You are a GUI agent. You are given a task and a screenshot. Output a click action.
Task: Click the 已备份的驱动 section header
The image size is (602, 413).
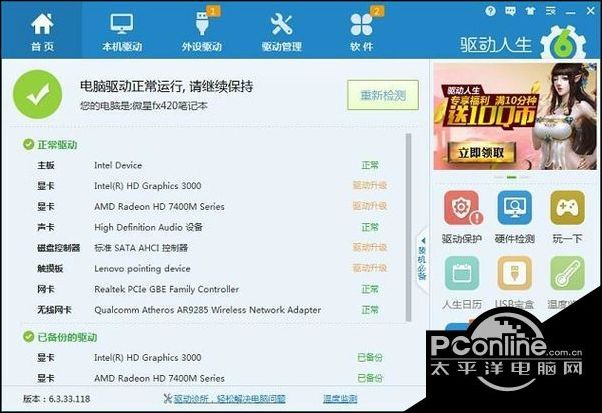click(x=60, y=337)
